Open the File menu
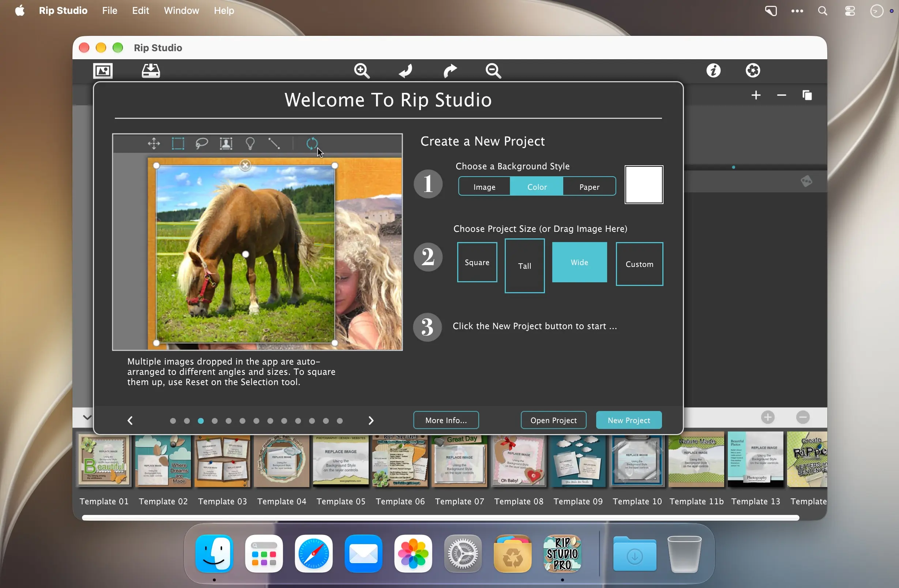 [x=110, y=11]
